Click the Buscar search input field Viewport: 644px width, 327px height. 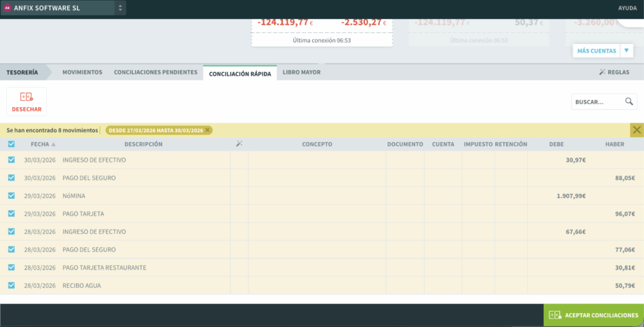click(596, 102)
